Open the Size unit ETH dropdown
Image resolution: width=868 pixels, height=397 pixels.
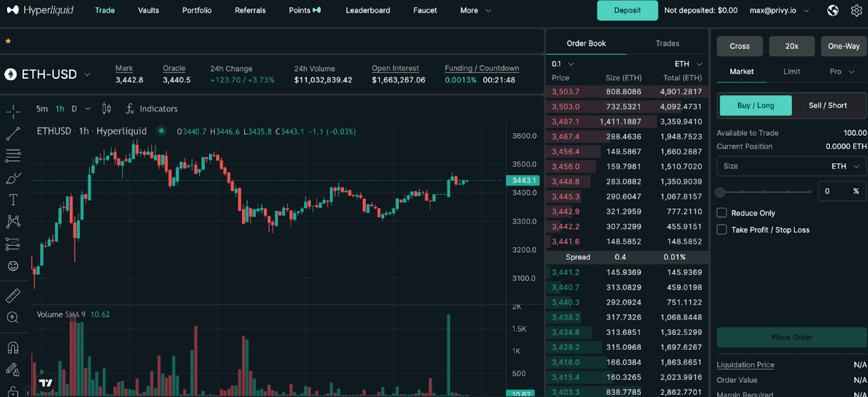pos(845,166)
